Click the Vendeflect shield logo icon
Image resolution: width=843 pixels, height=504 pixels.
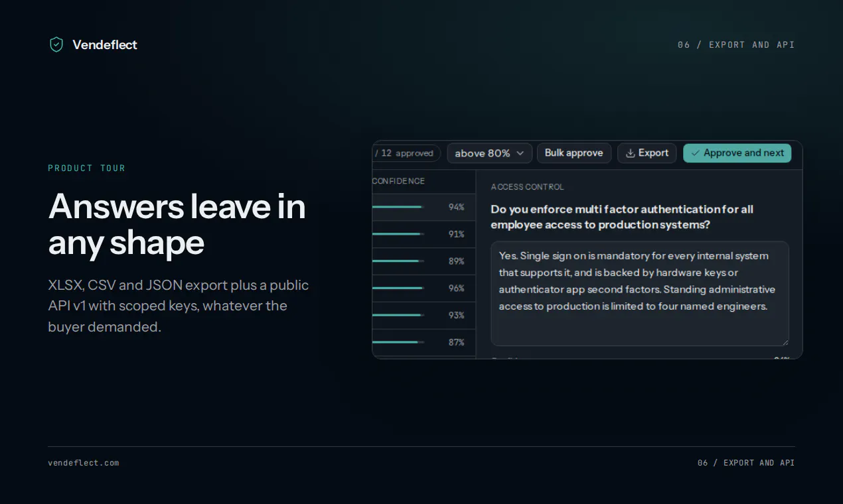click(56, 44)
